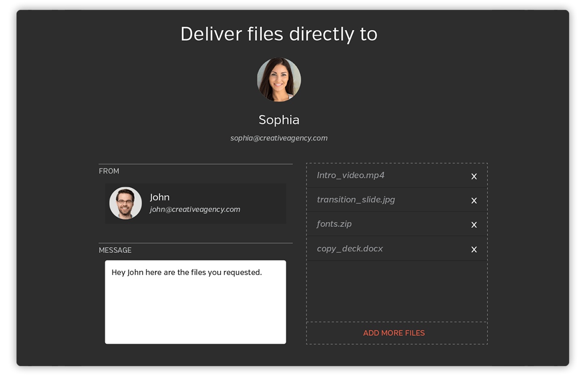This screenshot has width=588, height=376.
Task: Select the fonts.zip file entry
Action: click(x=334, y=224)
